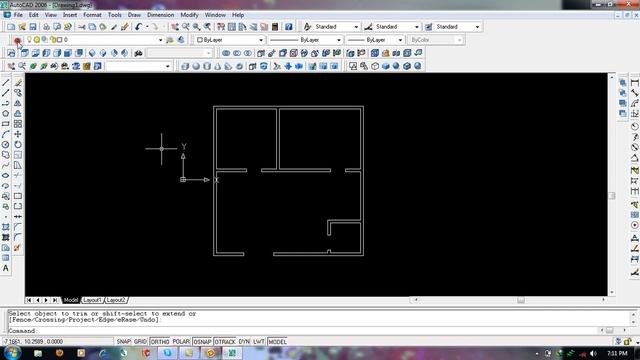Select the Mirror modify tool
The height and width of the screenshot is (360, 640).
coord(18,103)
